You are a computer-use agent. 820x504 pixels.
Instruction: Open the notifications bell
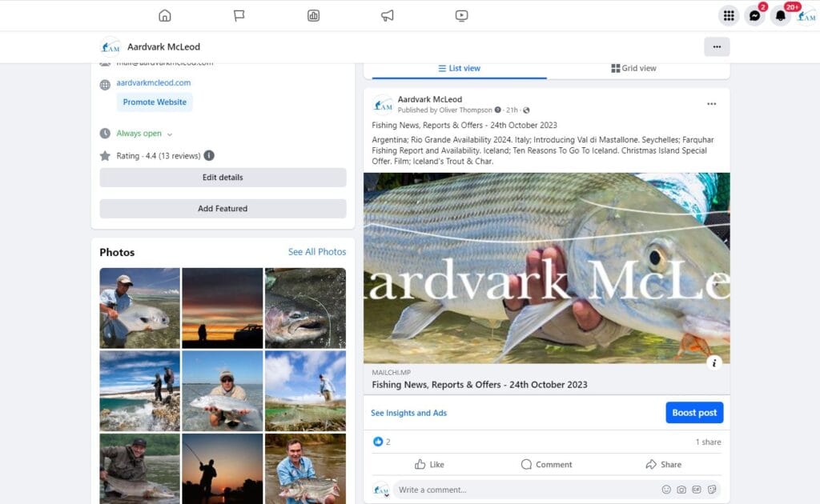pyautogui.click(x=780, y=16)
